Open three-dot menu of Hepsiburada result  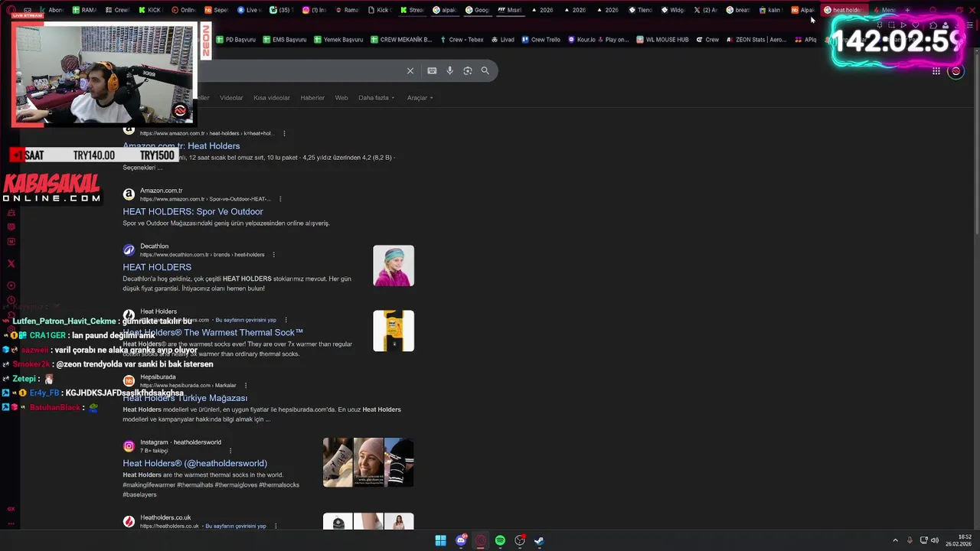pos(245,385)
